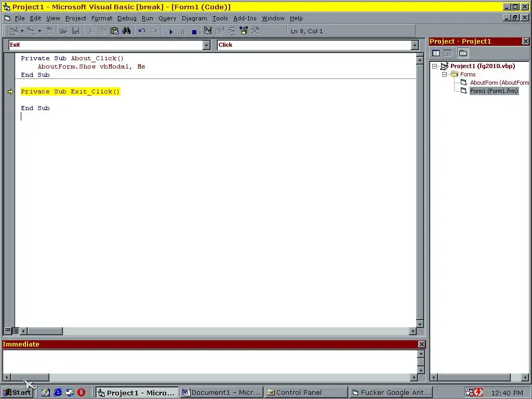
Task: Switch to Procedure View button
Action: [8, 330]
